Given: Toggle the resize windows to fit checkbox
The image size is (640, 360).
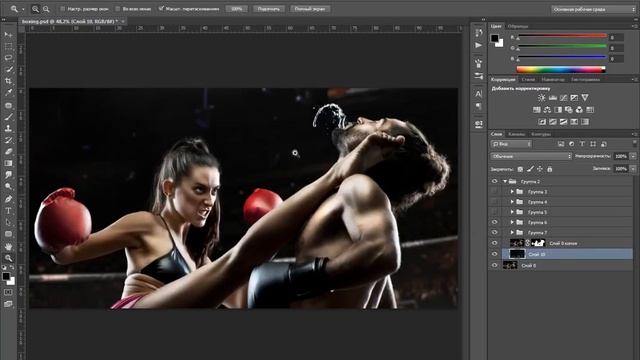Looking at the screenshot, I should click(62, 9).
